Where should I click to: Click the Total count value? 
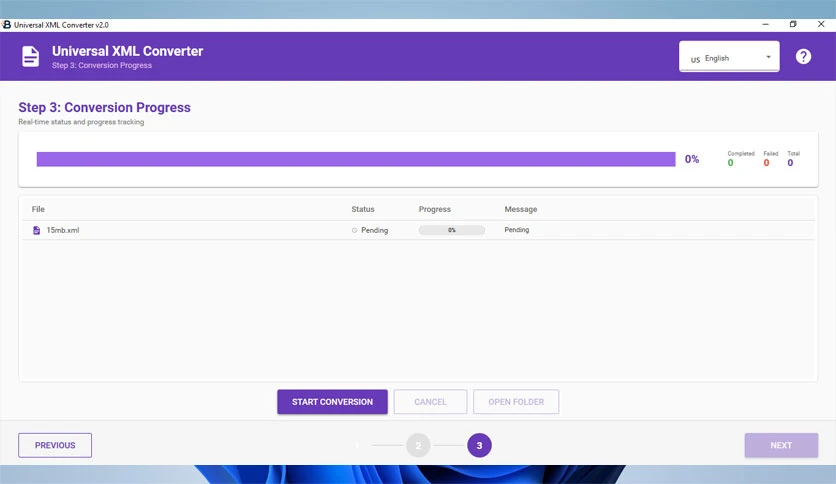pyautogui.click(x=790, y=163)
